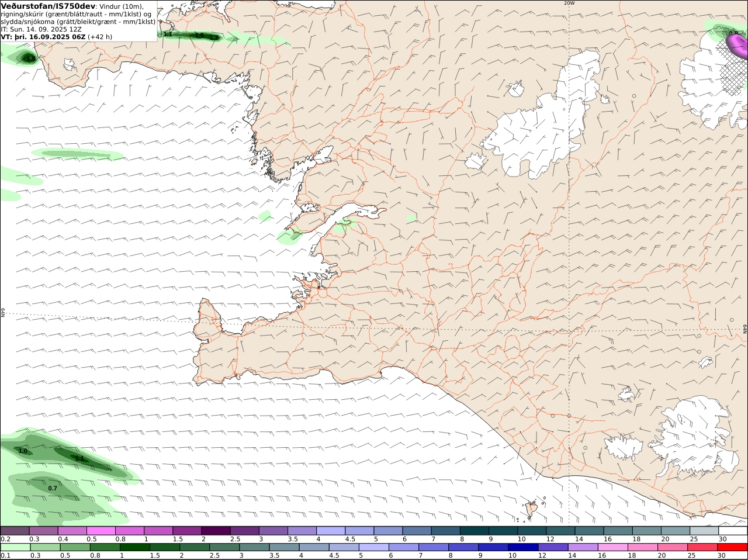Click the 1.6 precipitation value on the map

click(x=31, y=58)
